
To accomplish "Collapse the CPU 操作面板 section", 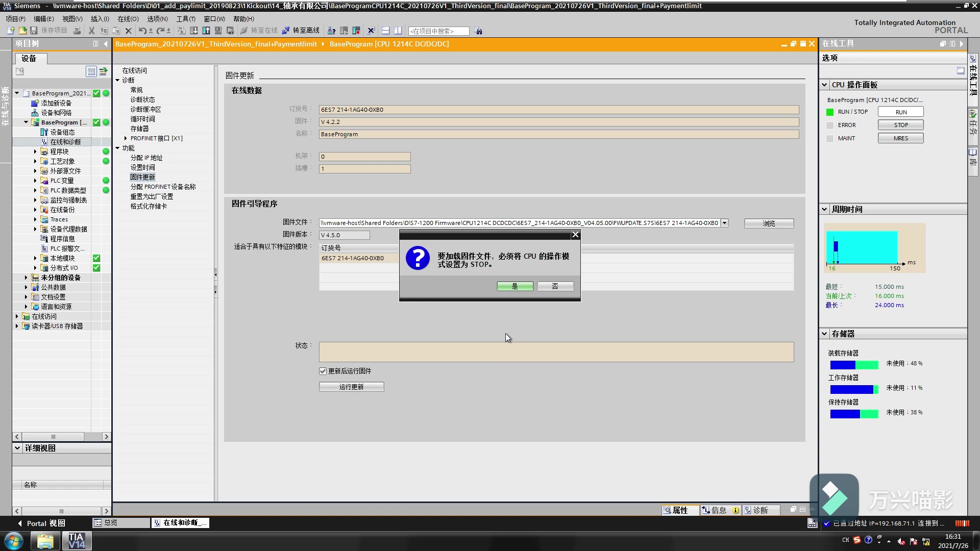I will click(x=824, y=85).
